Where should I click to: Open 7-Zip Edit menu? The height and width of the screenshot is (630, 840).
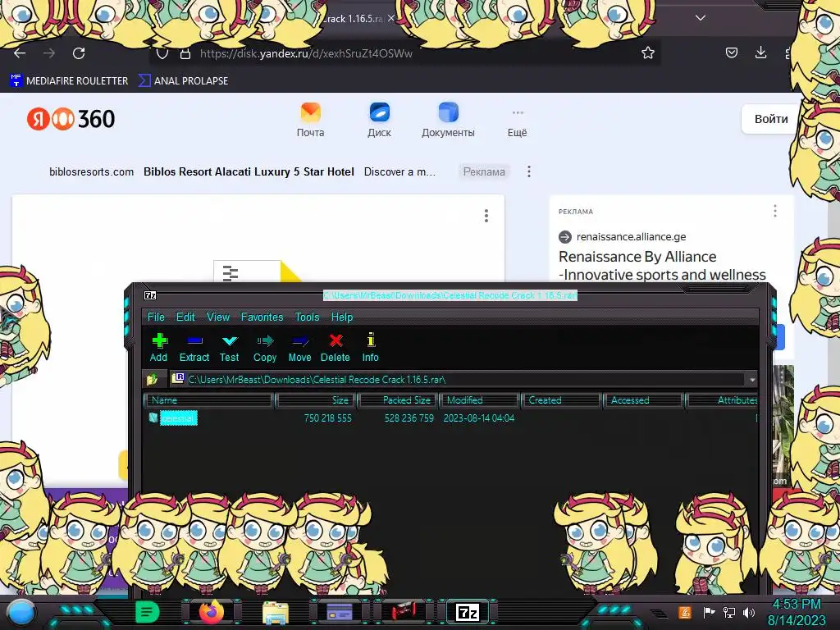click(x=185, y=317)
